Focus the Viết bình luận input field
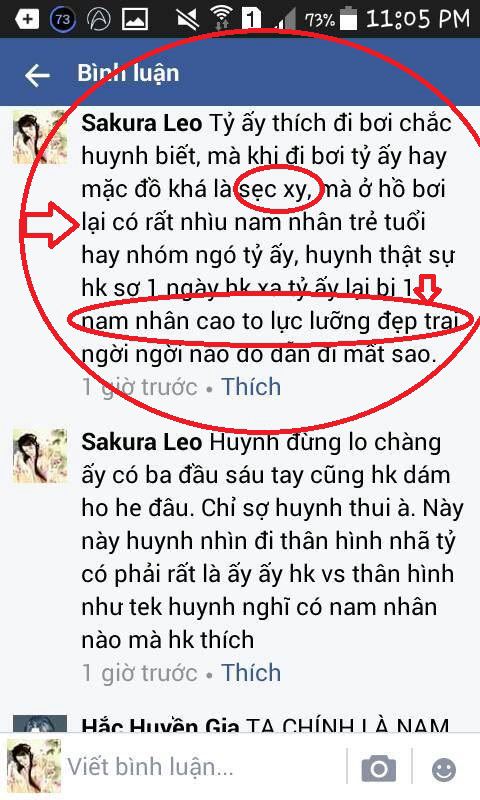Screen dimensions: 480x800 204,767
